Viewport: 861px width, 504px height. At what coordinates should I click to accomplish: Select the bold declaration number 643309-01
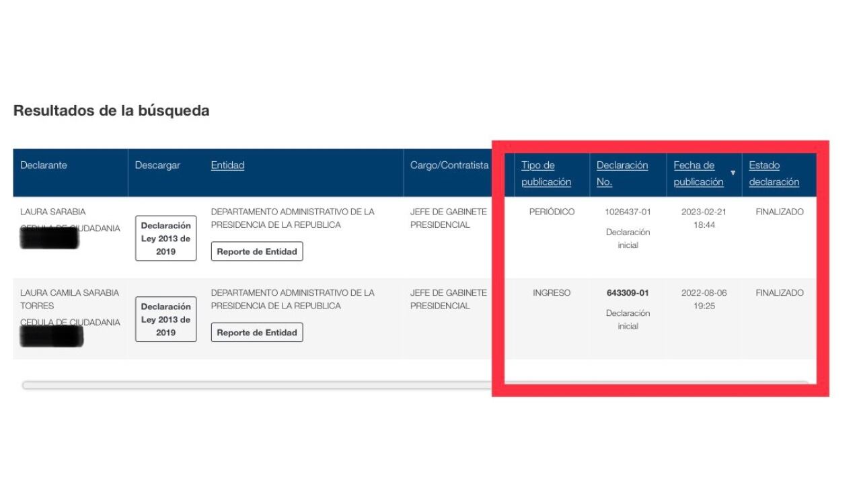(628, 293)
